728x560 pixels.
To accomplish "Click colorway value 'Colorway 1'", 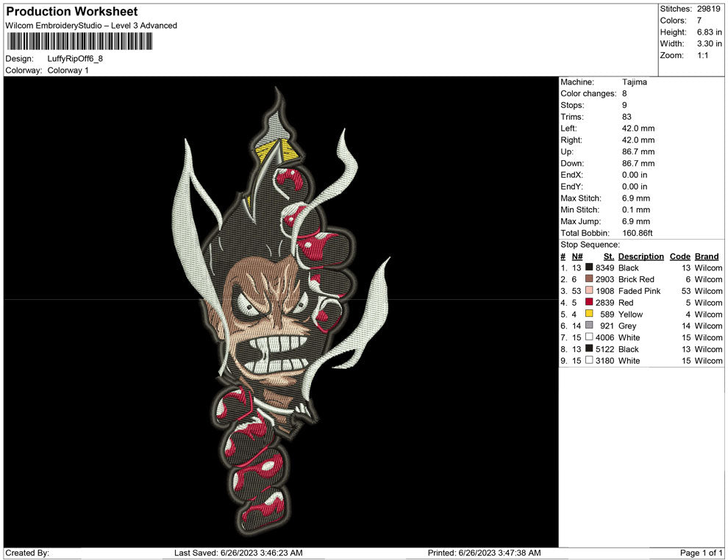I will (68, 71).
